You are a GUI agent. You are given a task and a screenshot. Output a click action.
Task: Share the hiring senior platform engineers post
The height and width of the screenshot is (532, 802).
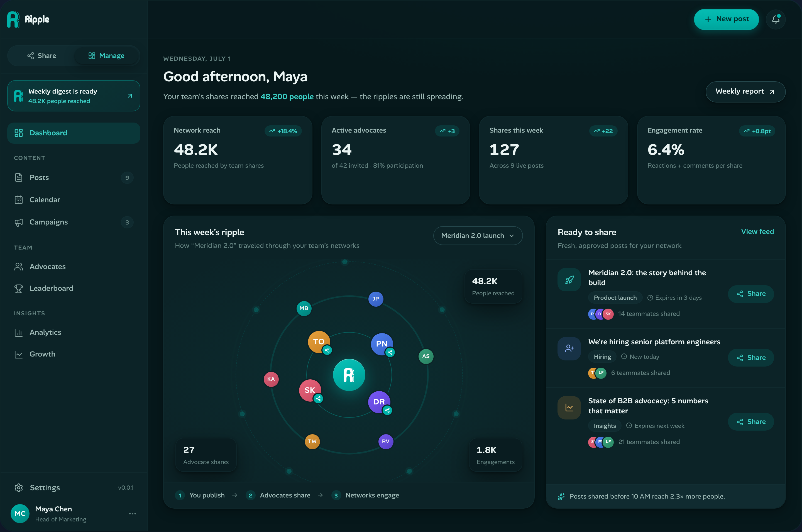[x=751, y=358]
